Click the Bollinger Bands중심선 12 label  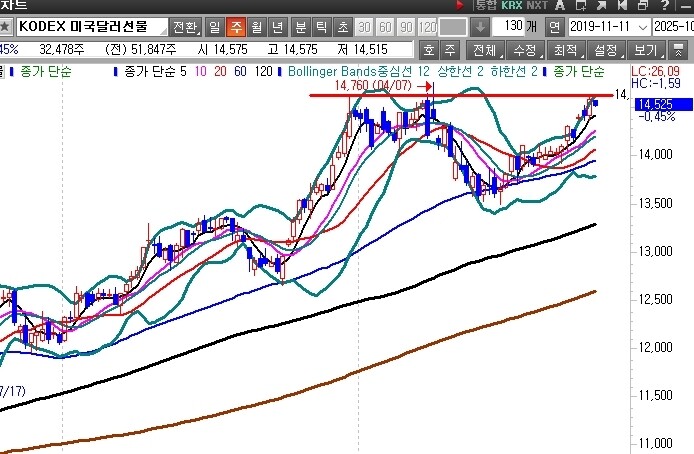point(359,71)
